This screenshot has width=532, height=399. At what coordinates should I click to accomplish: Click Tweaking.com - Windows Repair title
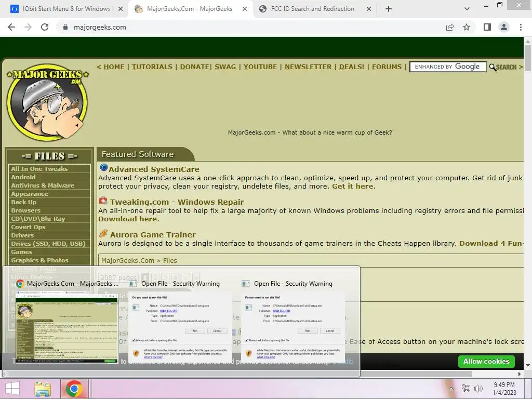click(177, 202)
